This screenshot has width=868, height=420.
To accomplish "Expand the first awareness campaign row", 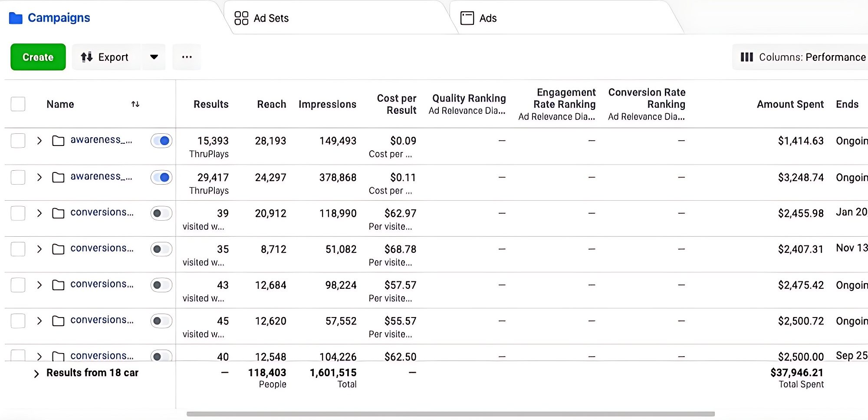I will 39,141.
